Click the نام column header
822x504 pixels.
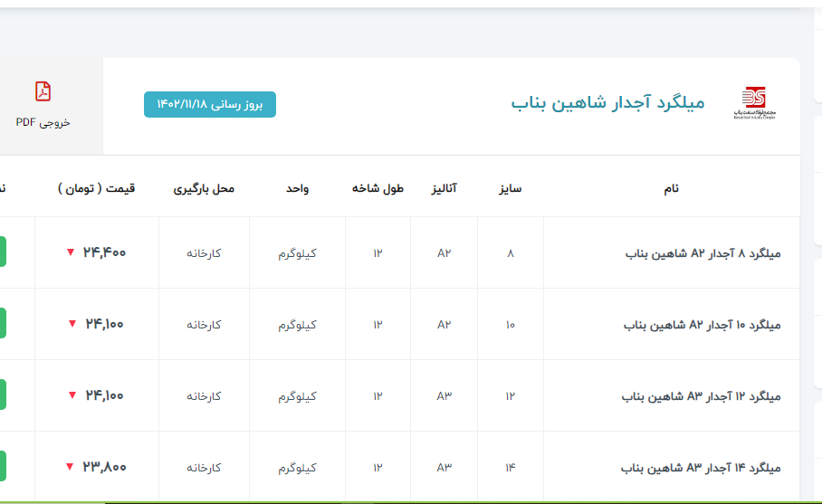[x=671, y=188]
